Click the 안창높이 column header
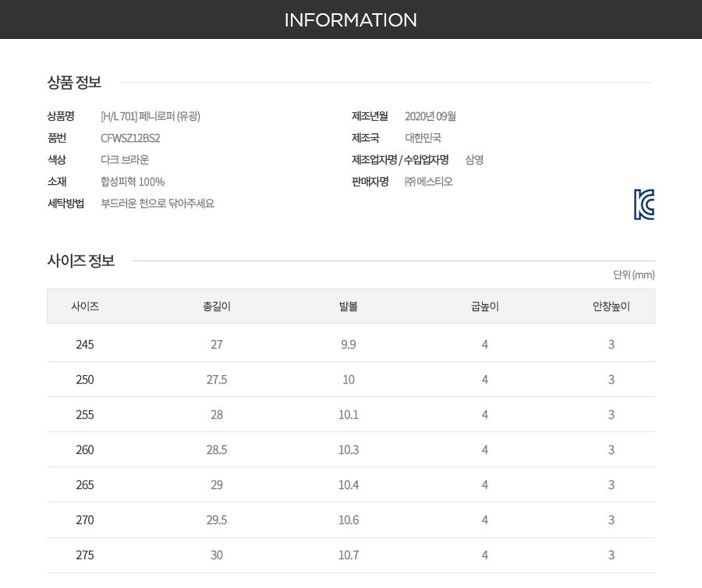This screenshot has height=588, width=702. [611, 306]
